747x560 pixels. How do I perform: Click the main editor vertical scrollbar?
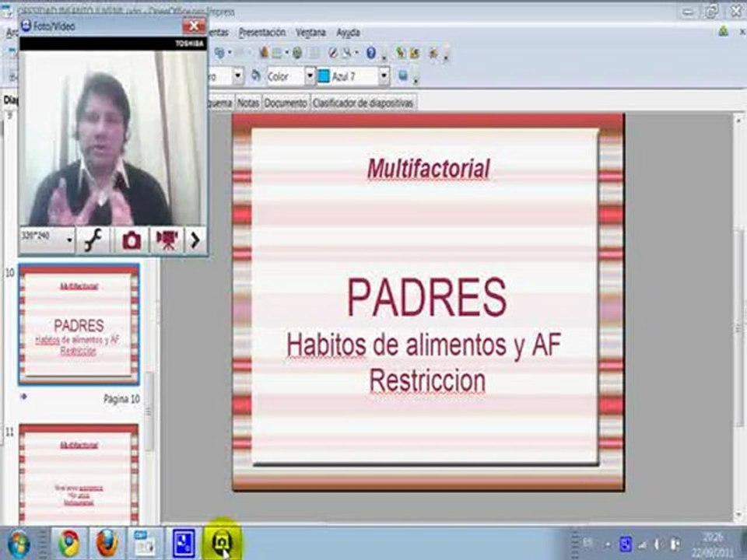coord(739,328)
